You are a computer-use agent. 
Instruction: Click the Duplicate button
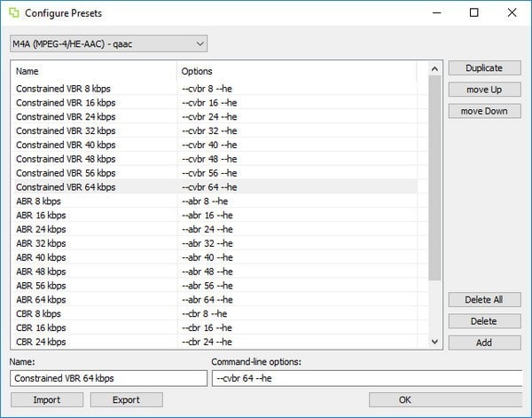point(484,68)
